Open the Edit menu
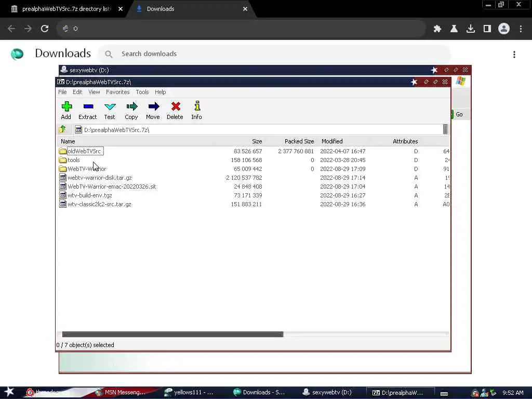The image size is (532, 399). click(x=77, y=92)
